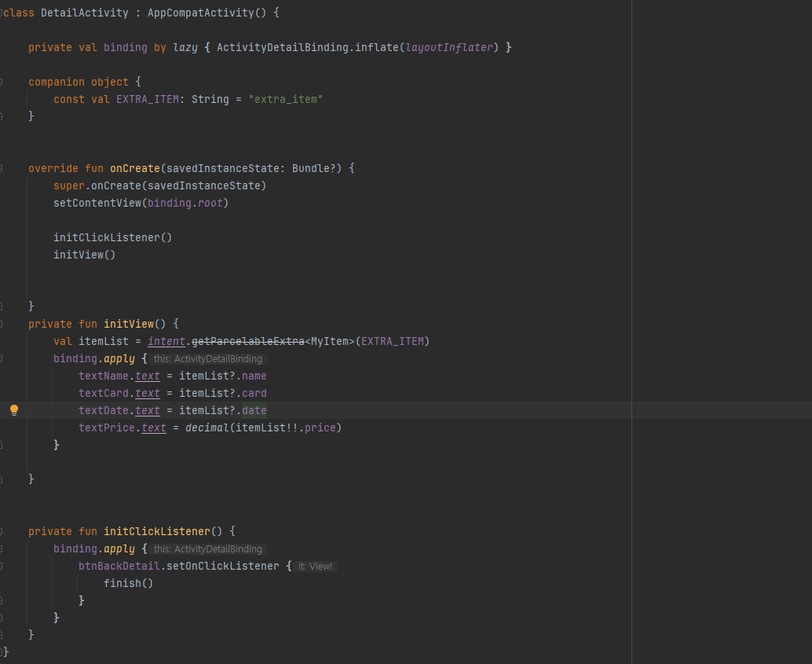Click the initView() call inside onCreate
The height and width of the screenshot is (664, 812).
coord(84,255)
